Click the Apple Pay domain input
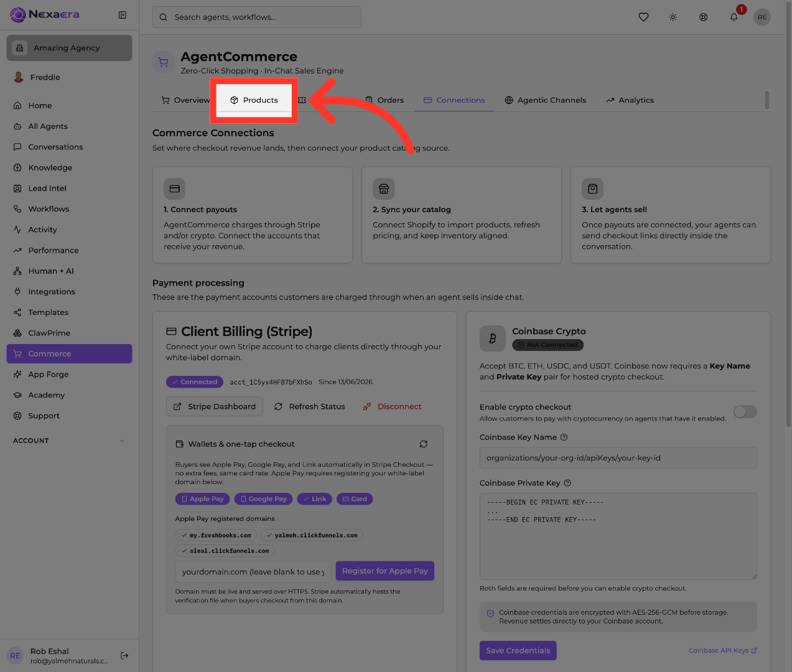 click(253, 572)
